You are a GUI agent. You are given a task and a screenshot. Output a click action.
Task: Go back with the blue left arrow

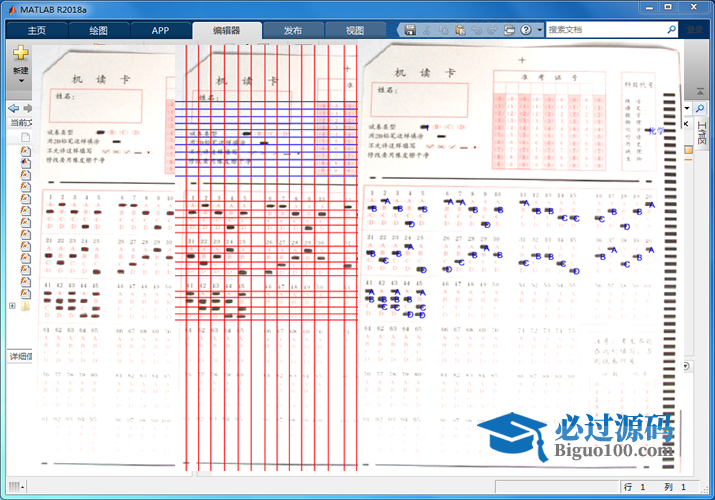tap(14, 108)
